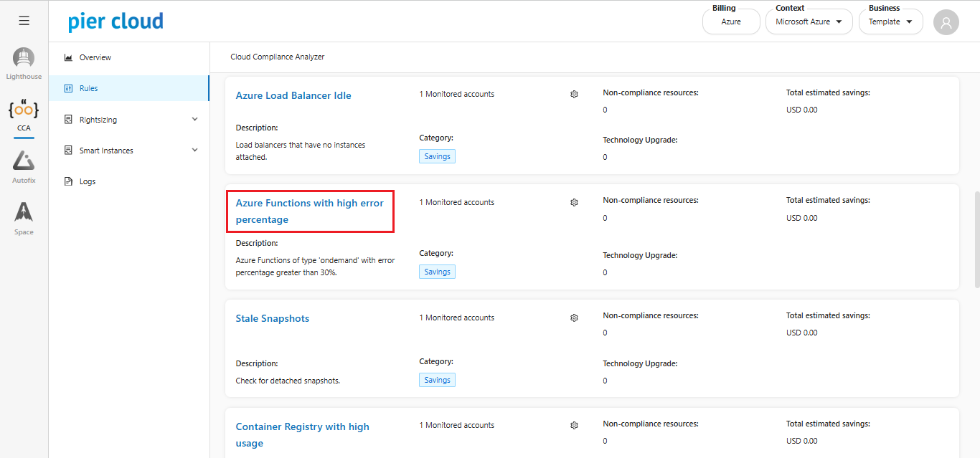The image size is (980, 458).
Task: Click '1 Monitored accounts' for Azure Functions rule
Action: tap(457, 202)
